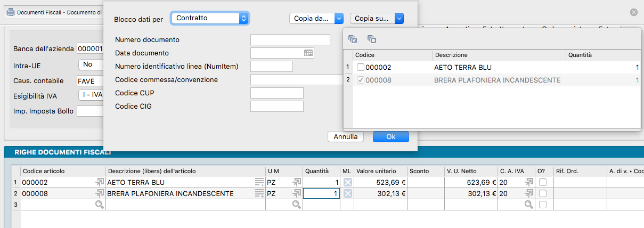
Task: Click the printer icon in the Documenti Fiscali title
Action: (10, 12)
